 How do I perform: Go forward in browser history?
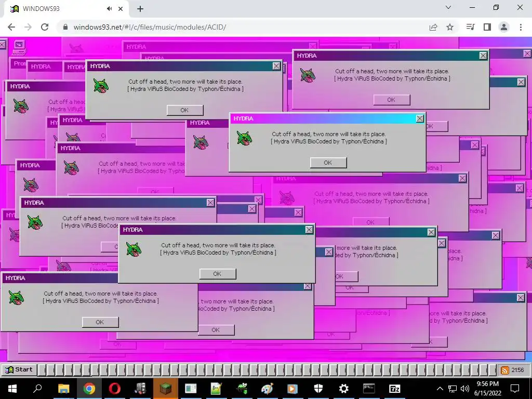point(28,27)
